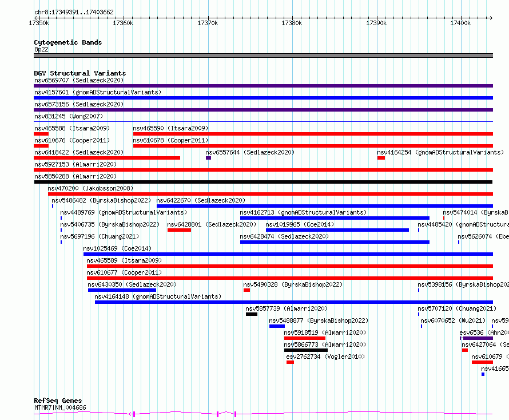Click the red nsv5918519 variant bar

[x=304, y=338]
